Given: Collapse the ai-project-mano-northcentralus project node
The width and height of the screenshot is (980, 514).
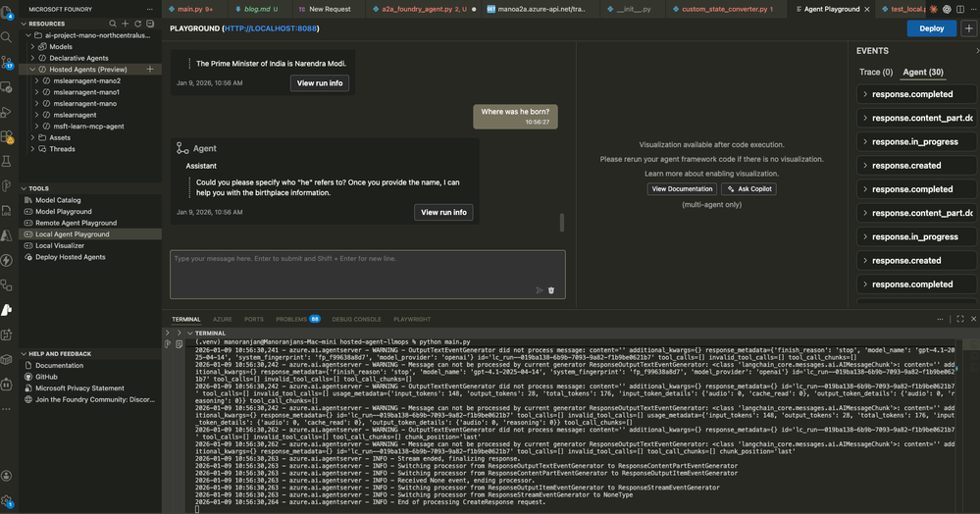Looking at the screenshot, I should coord(28,35).
